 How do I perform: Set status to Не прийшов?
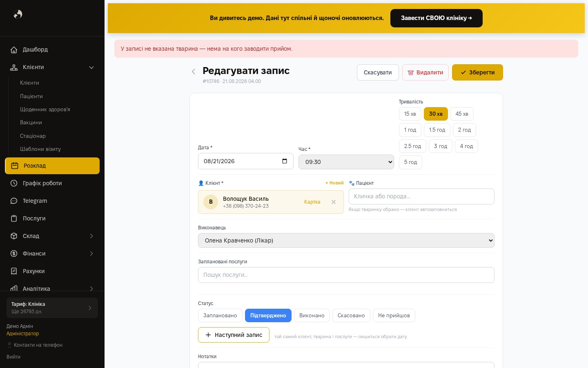pos(394,315)
